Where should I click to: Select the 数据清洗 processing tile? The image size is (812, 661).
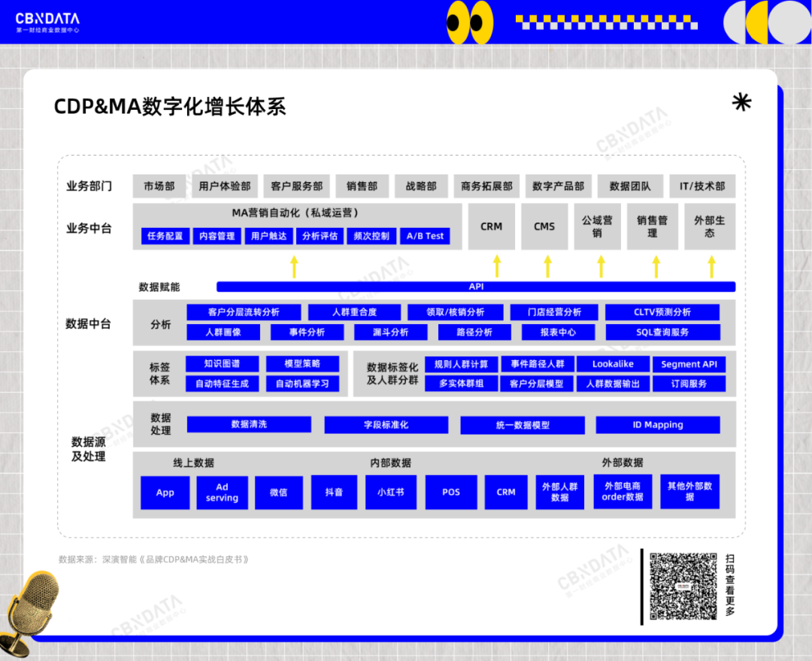(248, 424)
